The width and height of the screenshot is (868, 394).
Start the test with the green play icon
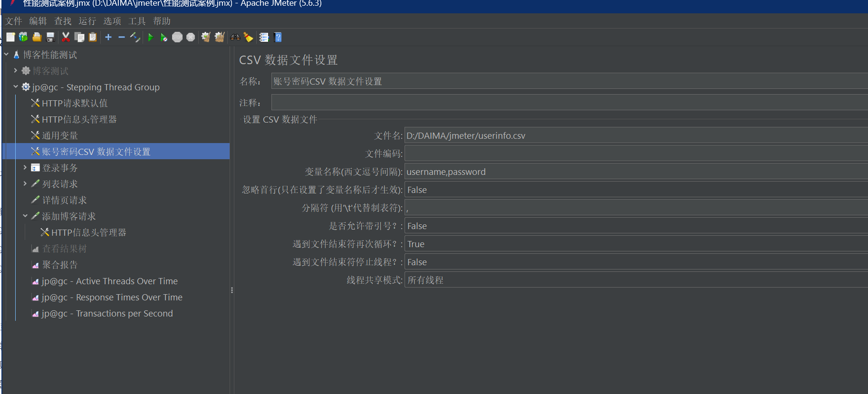click(x=151, y=37)
